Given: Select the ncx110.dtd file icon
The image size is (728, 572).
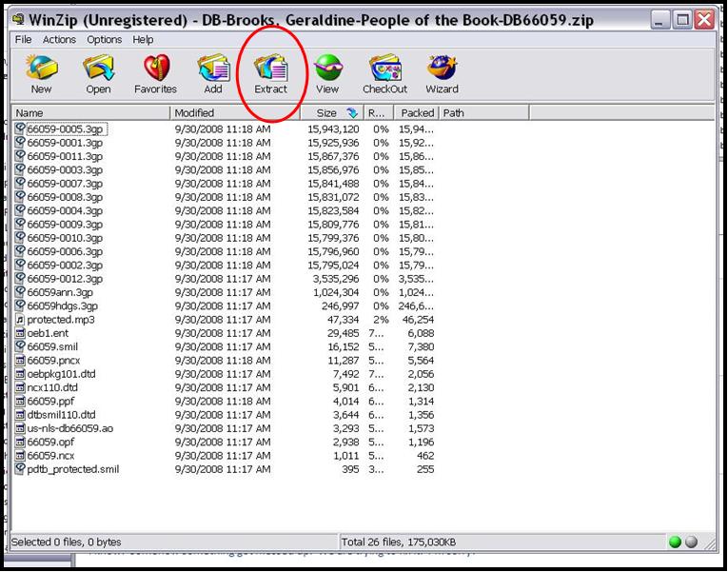Looking at the screenshot, I should pyautogui.click(x=20, y=387).
